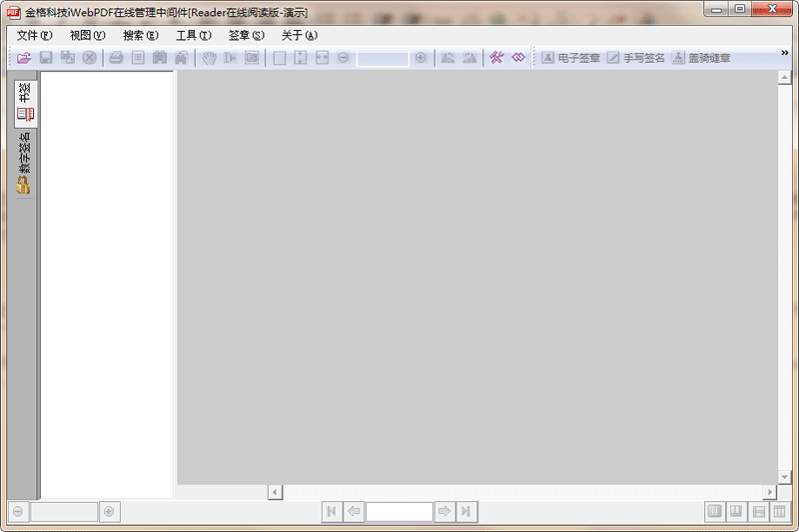Open the 文件(F) menu

click(35, 35)
